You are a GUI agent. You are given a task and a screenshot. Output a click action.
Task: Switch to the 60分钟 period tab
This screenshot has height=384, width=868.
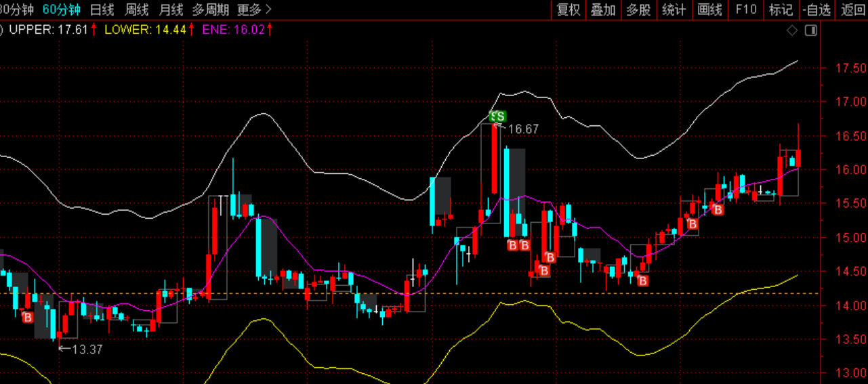pyautogui.click(x=61, y=9)
